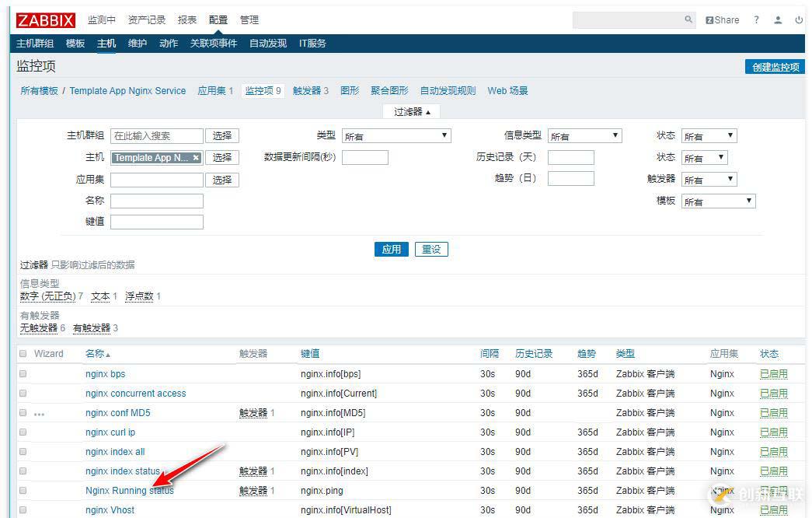The width and height of the screenshot is (812, 518).
Task: Sort by the 名称 column header
Action: click(x=97, y=354)
